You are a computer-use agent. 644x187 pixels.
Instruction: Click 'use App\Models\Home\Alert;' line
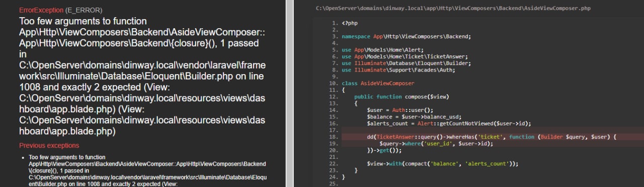(x=383, y=49)
